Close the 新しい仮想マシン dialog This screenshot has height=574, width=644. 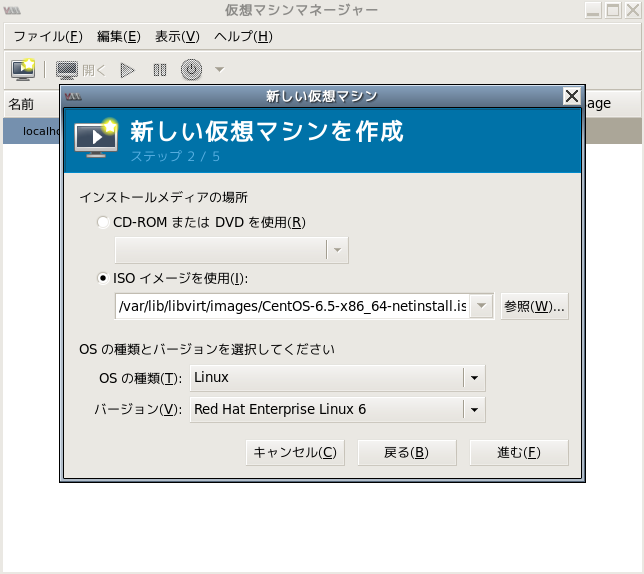pyautogui.click(x=572, y=96)
